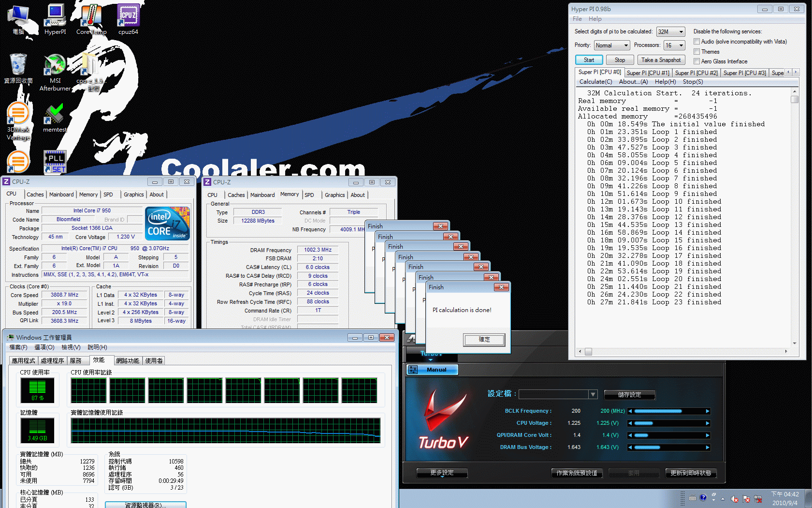The height and width of the screenshot is (508, 812).
Task: Open the Caches tab in left CPU-Z window
Action: pyautogui.click(x=35, y=194)
